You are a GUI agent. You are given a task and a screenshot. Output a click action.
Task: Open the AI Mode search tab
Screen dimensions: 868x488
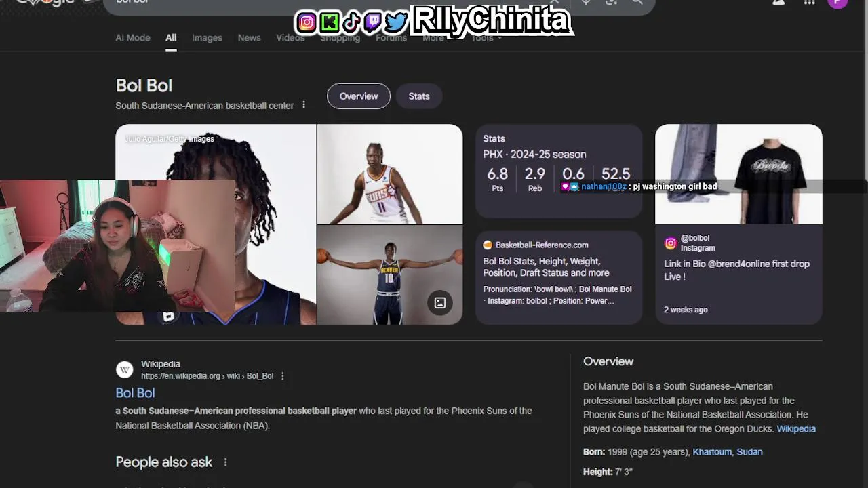(x=132, y=38)
